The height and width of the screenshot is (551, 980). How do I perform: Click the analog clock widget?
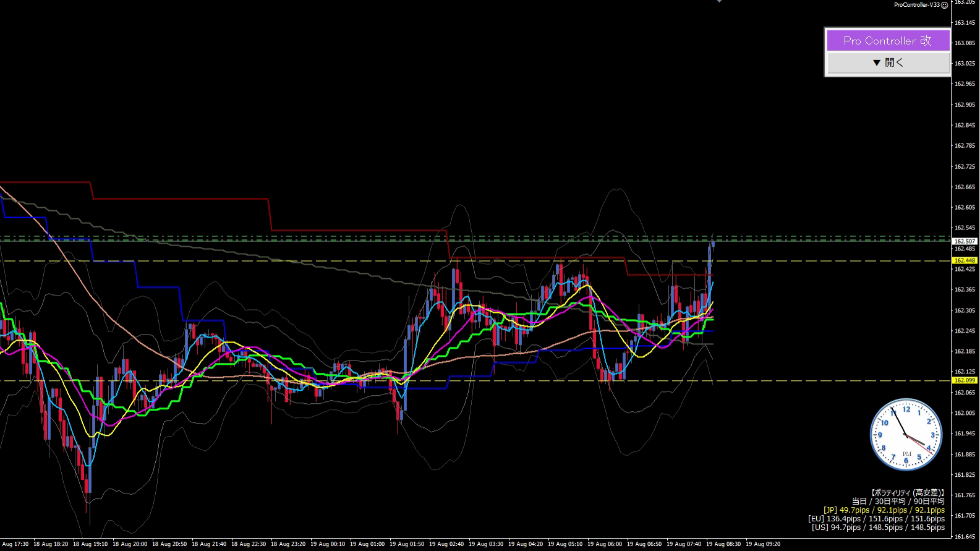906,434
